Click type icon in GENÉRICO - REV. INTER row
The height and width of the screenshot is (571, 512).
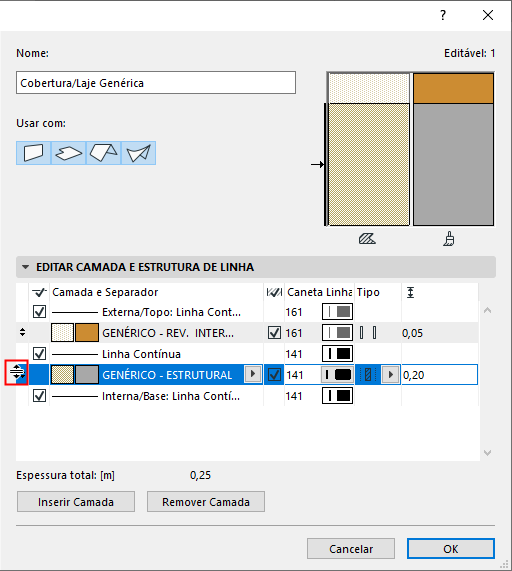click(368, 333)
